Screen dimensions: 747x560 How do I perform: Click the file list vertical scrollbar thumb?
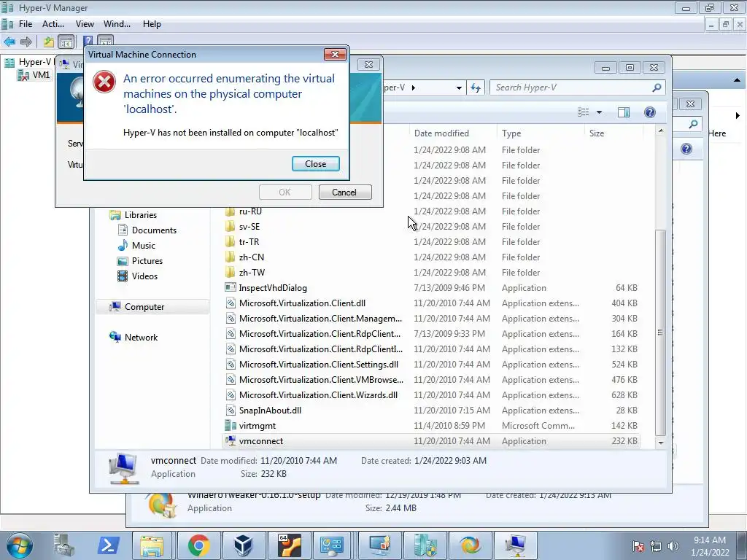click(x=660, y=332)
